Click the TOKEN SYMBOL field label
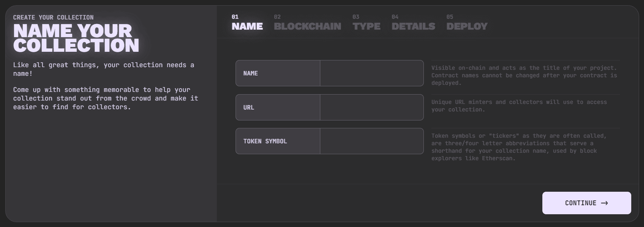644x227 pixels. [264, 141]
